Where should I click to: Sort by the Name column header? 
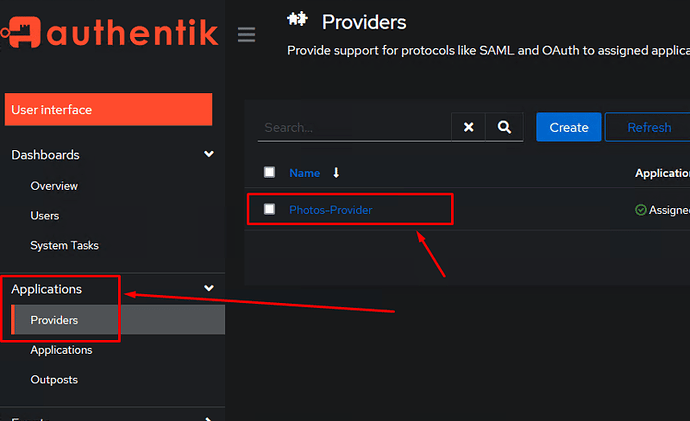(305, 173)
